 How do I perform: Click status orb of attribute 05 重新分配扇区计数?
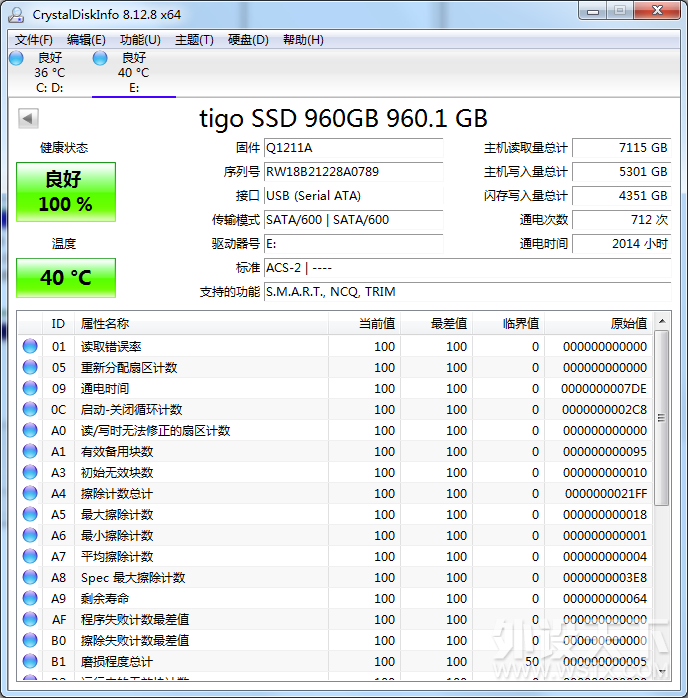tap(30, 367)
